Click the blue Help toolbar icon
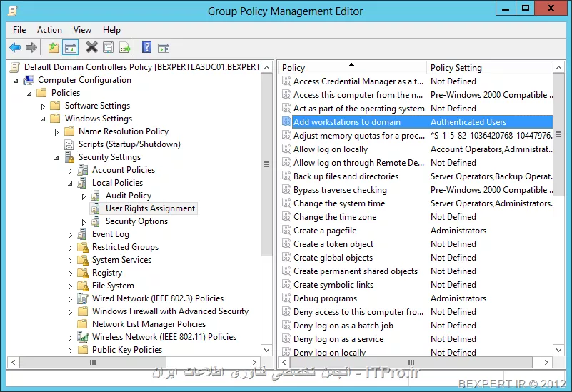 coord(146,48)
